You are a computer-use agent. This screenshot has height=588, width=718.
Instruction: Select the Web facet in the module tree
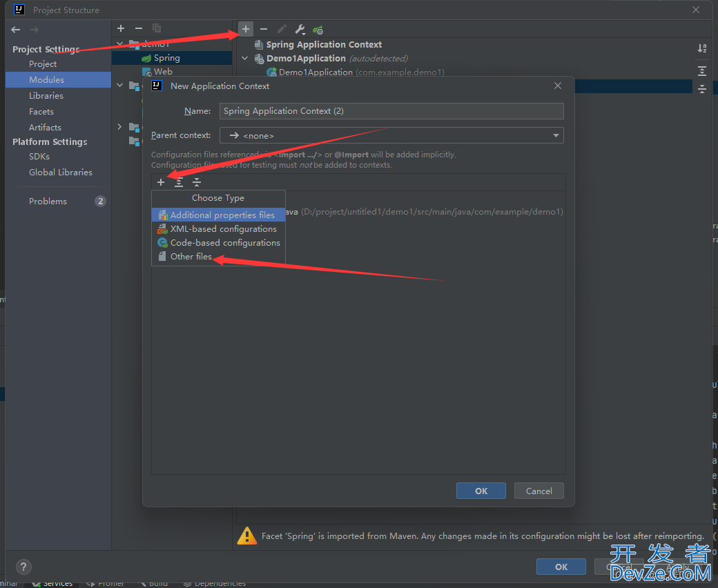point(163,72)
